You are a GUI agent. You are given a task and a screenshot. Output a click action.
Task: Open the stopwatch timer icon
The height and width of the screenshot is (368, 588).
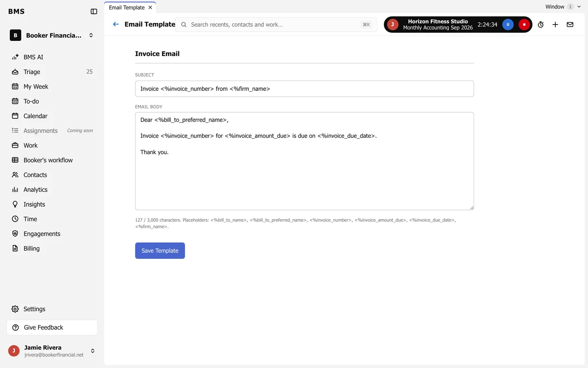click(x=541, y=25)
